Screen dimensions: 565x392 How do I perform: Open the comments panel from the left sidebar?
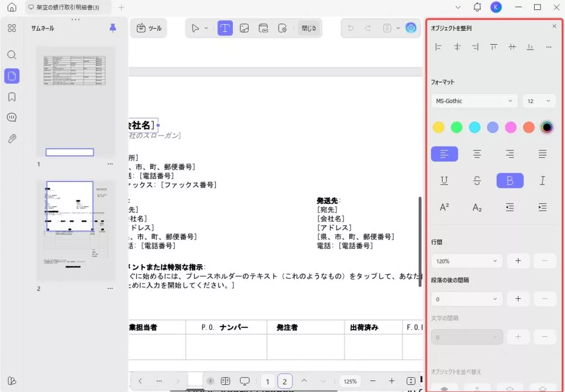(x=11, y=117)
